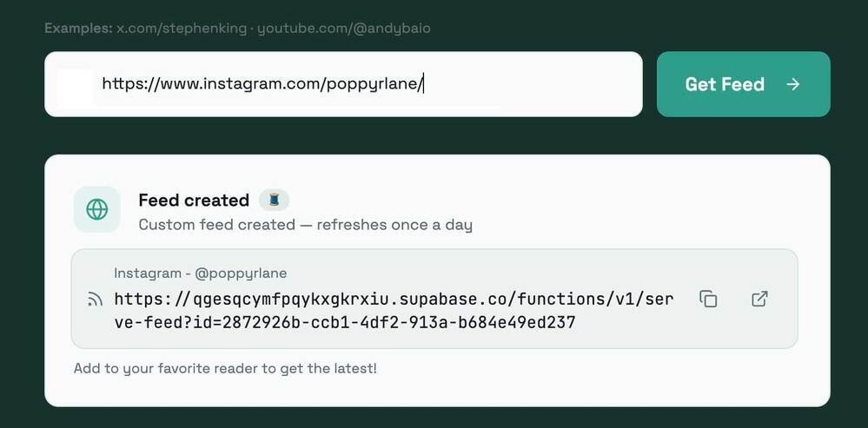Click the RSS icon beside the feed URL
Image resolution: width=868 pixels, height=428 pixels.
[96, 300]
